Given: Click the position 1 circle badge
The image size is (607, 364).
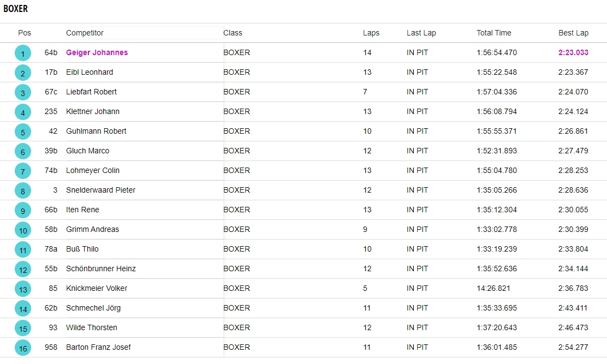Looking at the screenshot, I should [23, 53].
